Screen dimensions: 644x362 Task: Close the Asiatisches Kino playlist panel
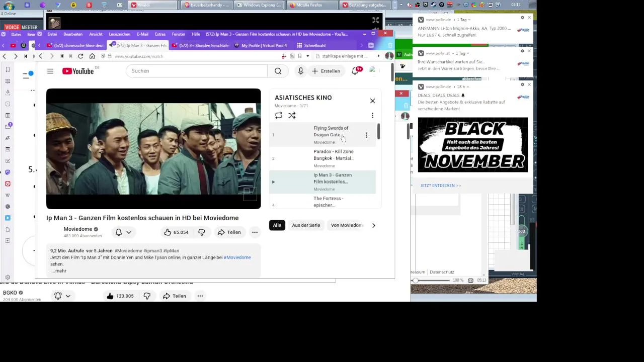(x=372, y=101)
